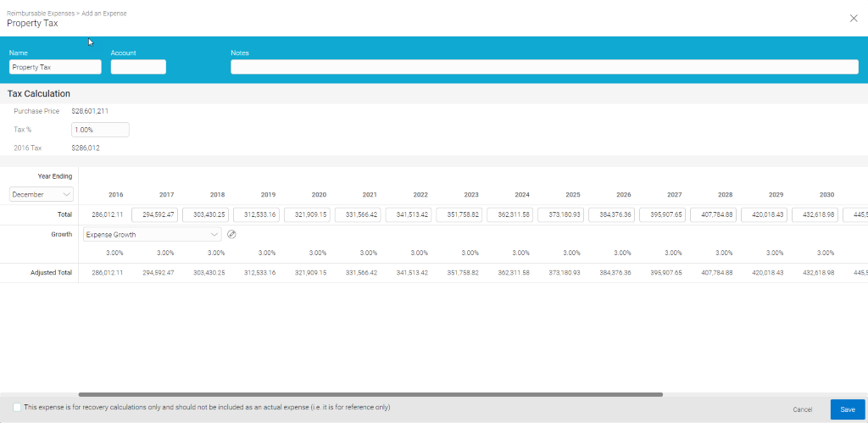Image resolution: width=868 pixels, height=423 pixels.
Task: Click the 2030 Total amount field
Action: (x=815, y=215)
